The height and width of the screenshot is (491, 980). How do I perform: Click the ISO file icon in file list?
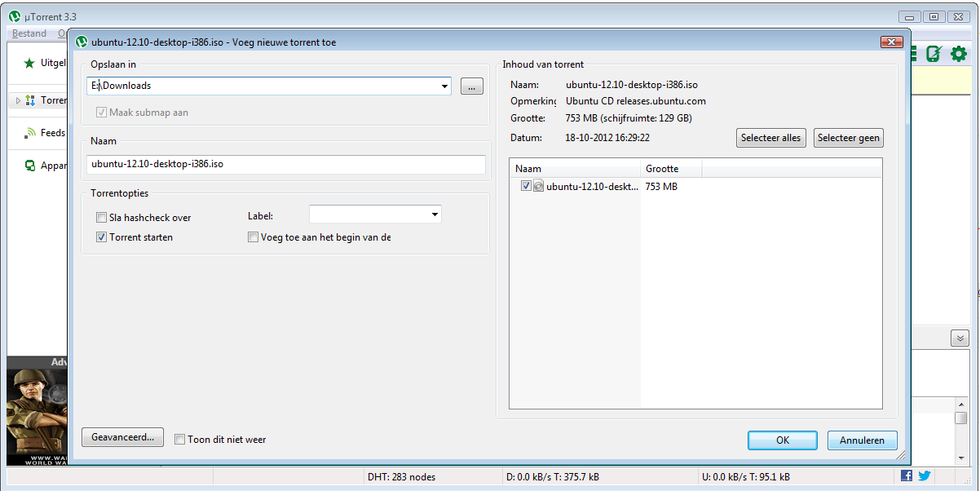[x=538, y=186]
